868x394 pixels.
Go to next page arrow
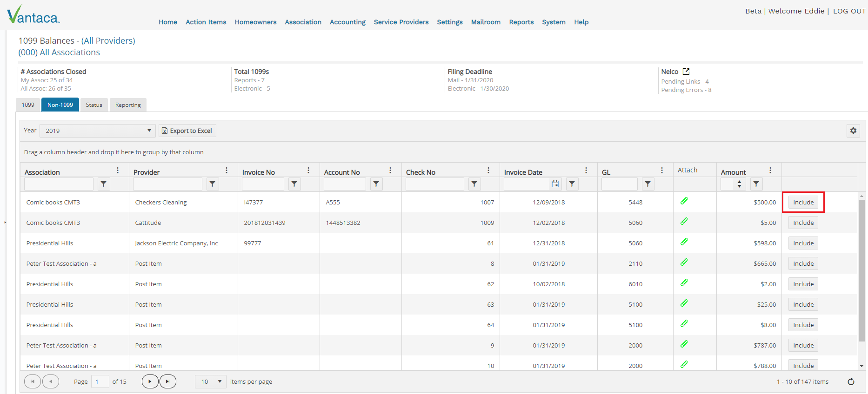click(150, 382)
